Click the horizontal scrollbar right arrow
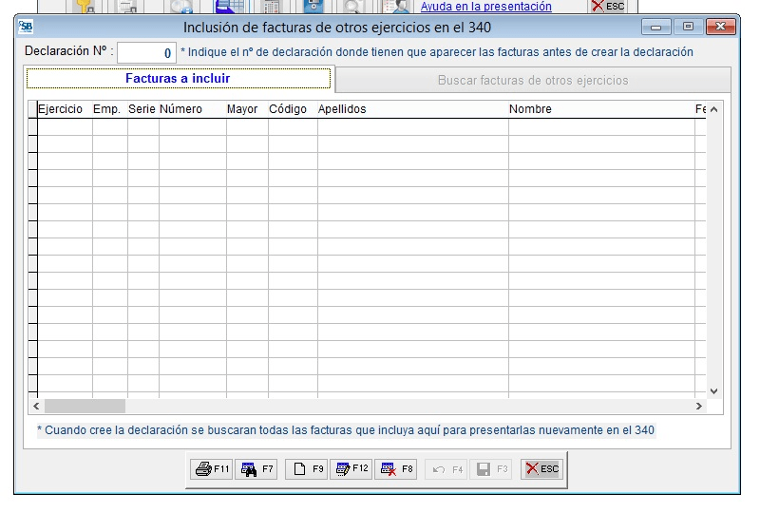 (x=698, y=406)
